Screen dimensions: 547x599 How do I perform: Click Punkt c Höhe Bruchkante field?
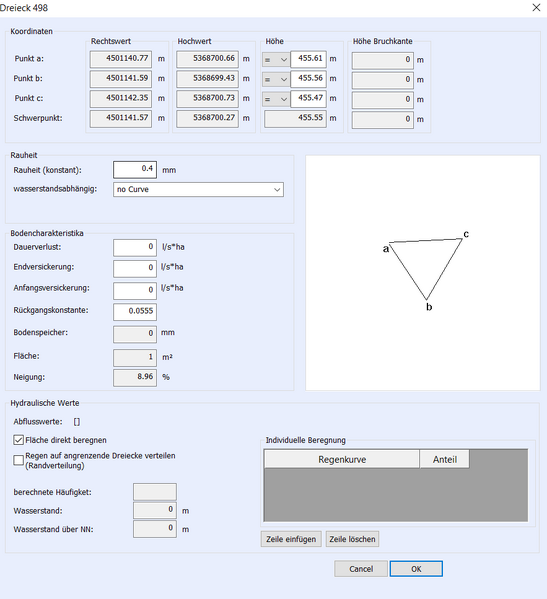click(x=383, y=100)
